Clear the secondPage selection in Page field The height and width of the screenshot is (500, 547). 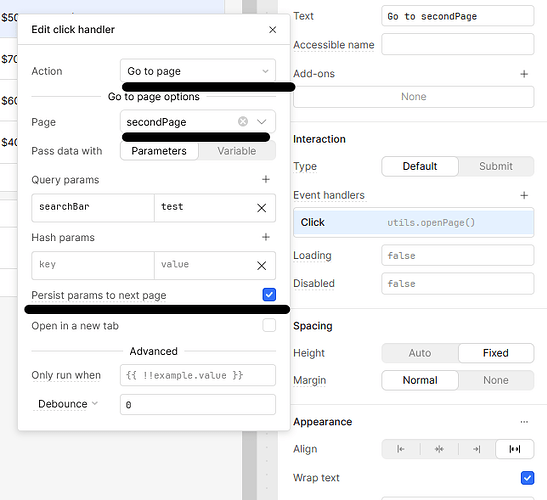pos(243,121)
